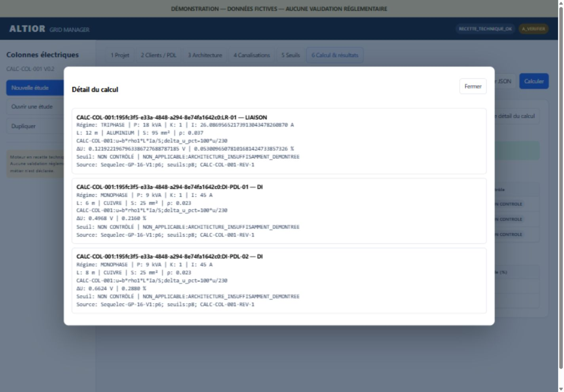The width and height of the screenshot is (564, 392).
Task: Click the Calculer button
Action: click(x=534, y=81)
